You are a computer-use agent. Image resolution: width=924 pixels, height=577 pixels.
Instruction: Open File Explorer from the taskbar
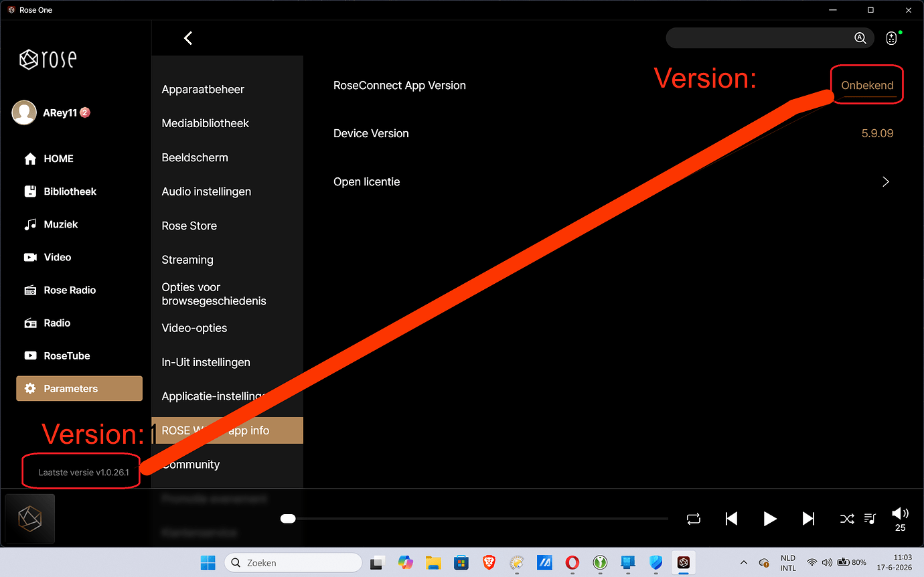[x=433, y=563]
